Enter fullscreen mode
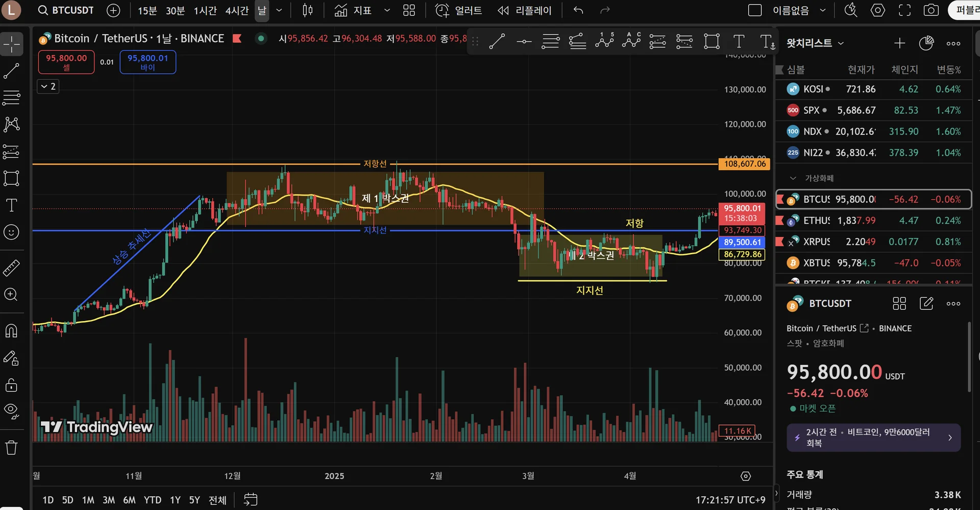This screenshot has height=510, width=980. pyautogui.click(x=904, y=10)
